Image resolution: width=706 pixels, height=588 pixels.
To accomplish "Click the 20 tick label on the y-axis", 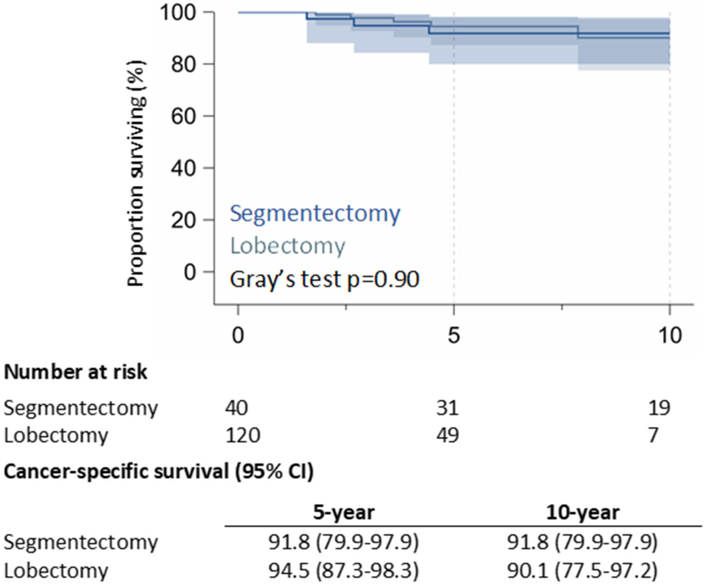I will click(x=184, y=220).
